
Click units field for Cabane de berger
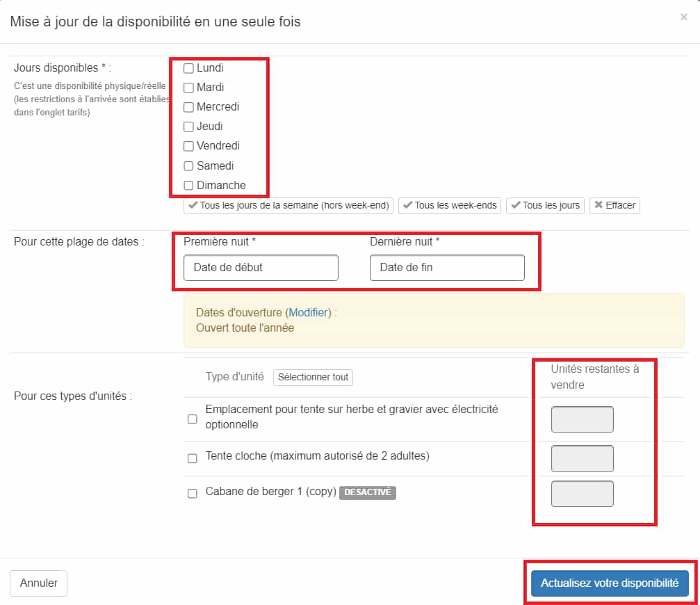point(582,494)
